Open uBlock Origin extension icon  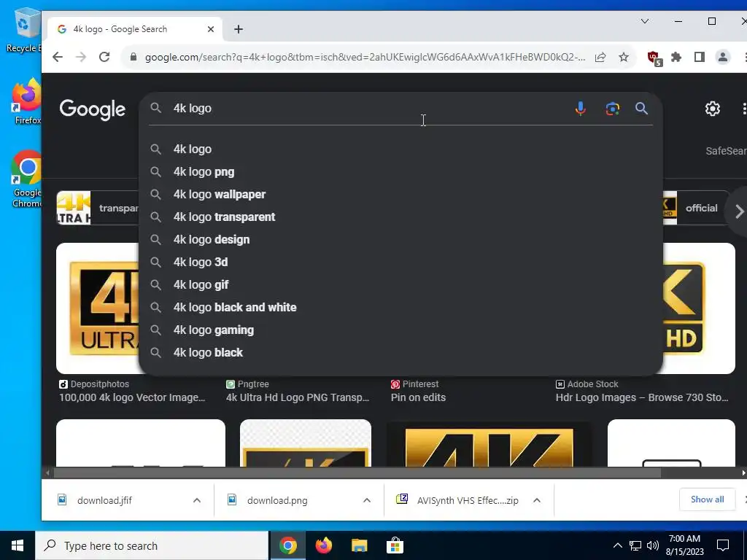click(654, 58)
